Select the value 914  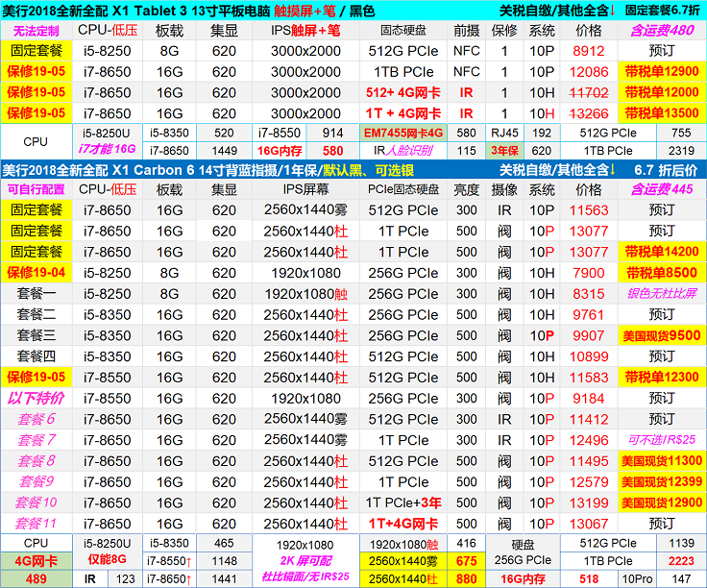332,133
